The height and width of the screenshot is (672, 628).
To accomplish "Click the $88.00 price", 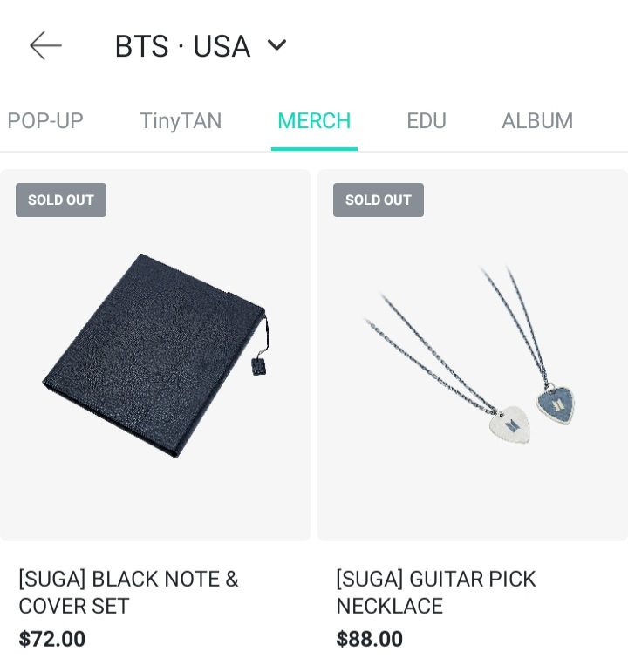I will pyautogui.click(x=370, y=639).
